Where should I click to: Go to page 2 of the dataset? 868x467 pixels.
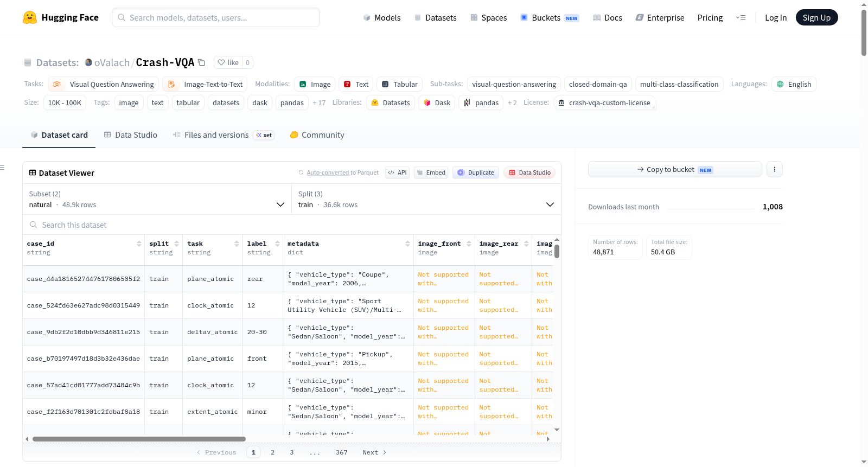[272, 452]
